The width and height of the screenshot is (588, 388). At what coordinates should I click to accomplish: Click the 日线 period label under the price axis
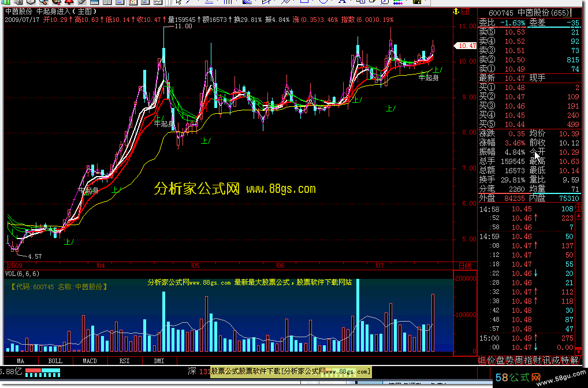click(x=465, y=266)
